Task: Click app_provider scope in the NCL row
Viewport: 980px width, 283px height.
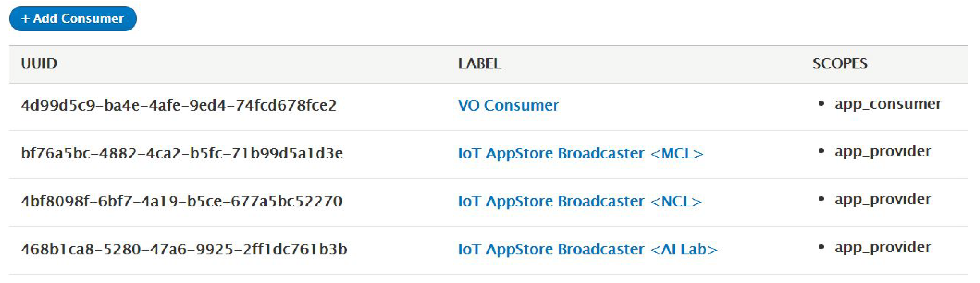Action: 882,199
